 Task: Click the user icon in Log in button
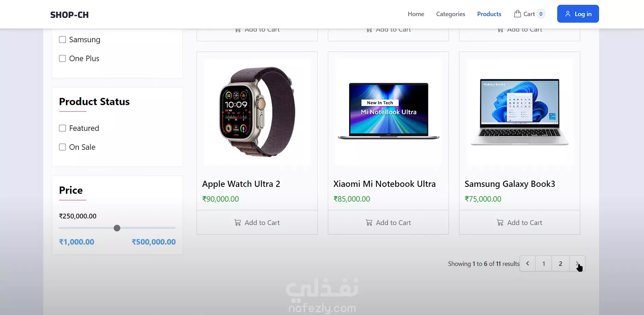(x=568, y=14)
